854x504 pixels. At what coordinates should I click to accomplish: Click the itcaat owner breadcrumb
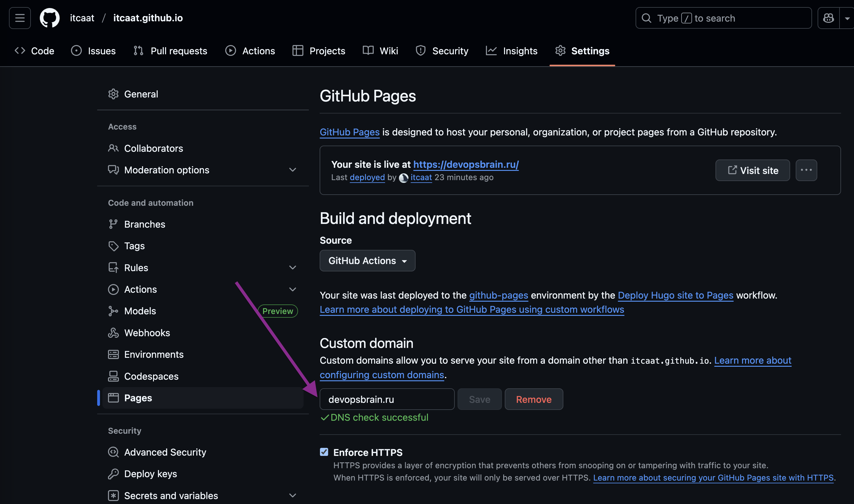point(82,18)
